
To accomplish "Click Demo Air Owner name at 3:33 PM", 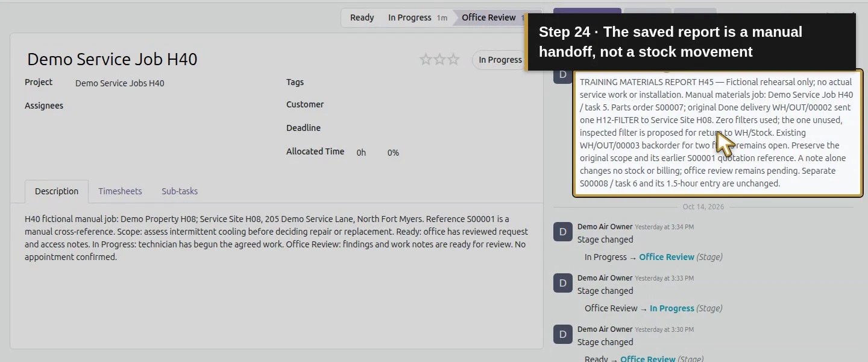I will (x=605, y=278).
